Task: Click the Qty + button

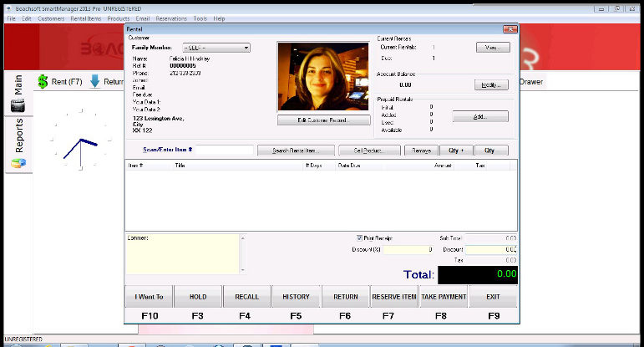Action: [x=457, y=151]
